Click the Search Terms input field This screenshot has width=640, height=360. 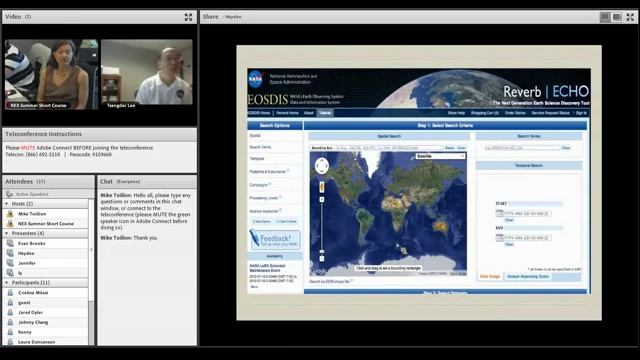pos(522,148)
